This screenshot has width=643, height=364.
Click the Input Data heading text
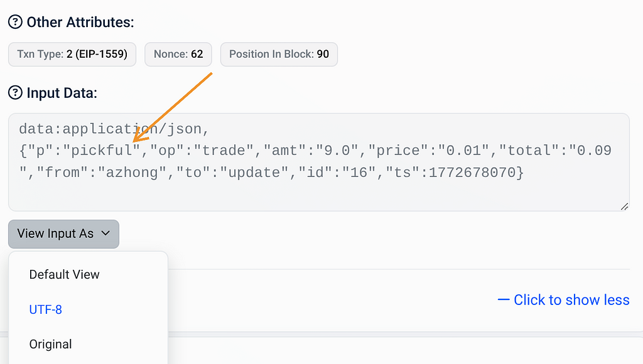coord(62,93)
